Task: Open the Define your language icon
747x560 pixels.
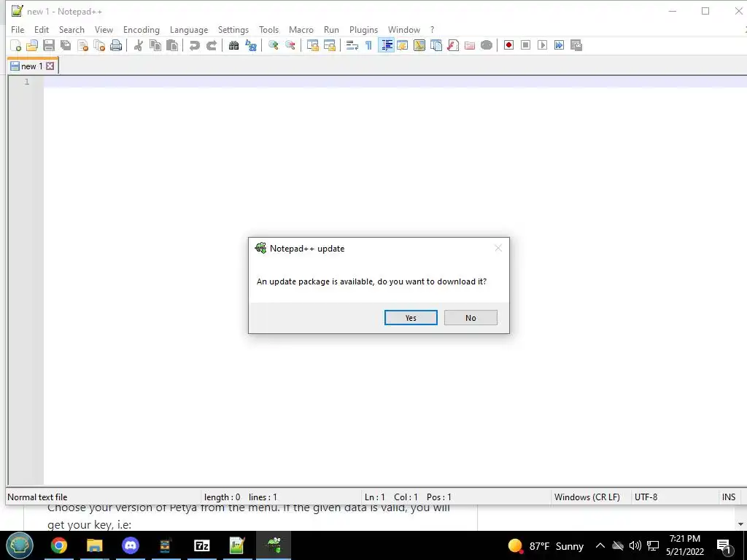Action: coord(403,45)
